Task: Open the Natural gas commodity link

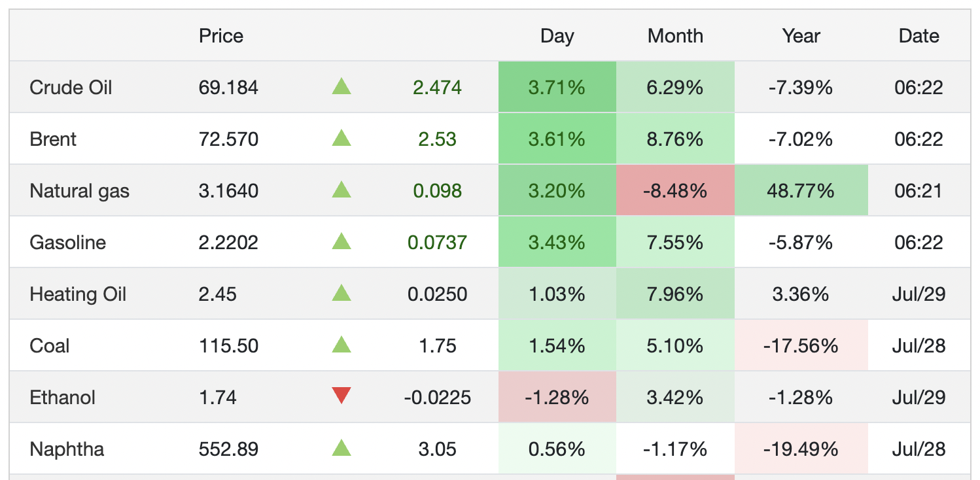Action: coord(80,191)
